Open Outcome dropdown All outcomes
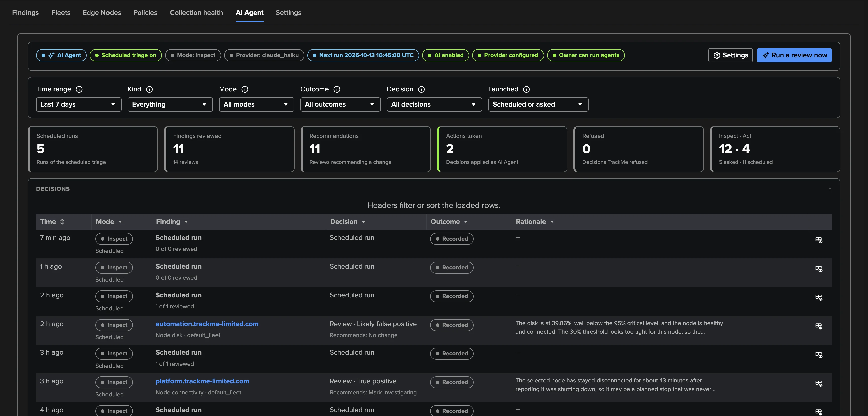The image size is (868, 416). coord(340,105)
